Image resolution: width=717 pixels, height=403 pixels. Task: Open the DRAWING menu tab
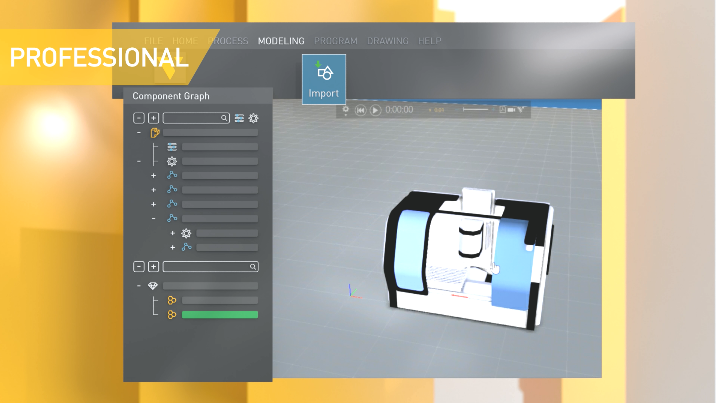click(388, 41)
